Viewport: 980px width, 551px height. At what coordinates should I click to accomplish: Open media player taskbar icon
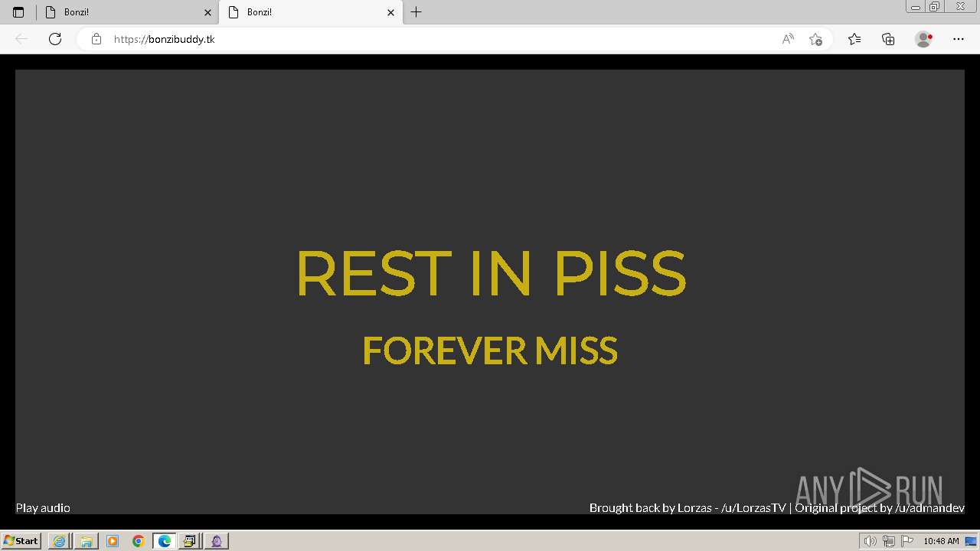[113, 541]
